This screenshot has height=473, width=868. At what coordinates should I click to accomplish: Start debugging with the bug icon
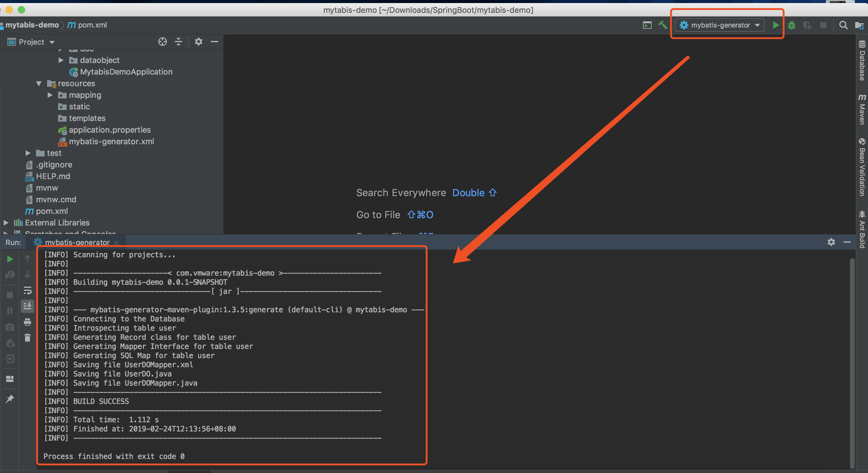(792, 25)
